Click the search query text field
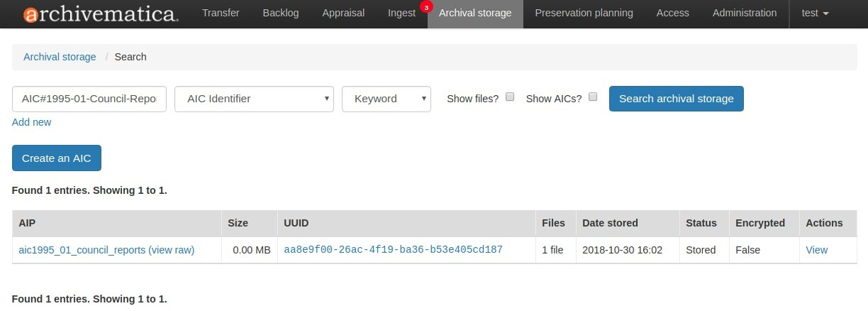The width and height of the screenshot is (868, 311). pos(89,99)
